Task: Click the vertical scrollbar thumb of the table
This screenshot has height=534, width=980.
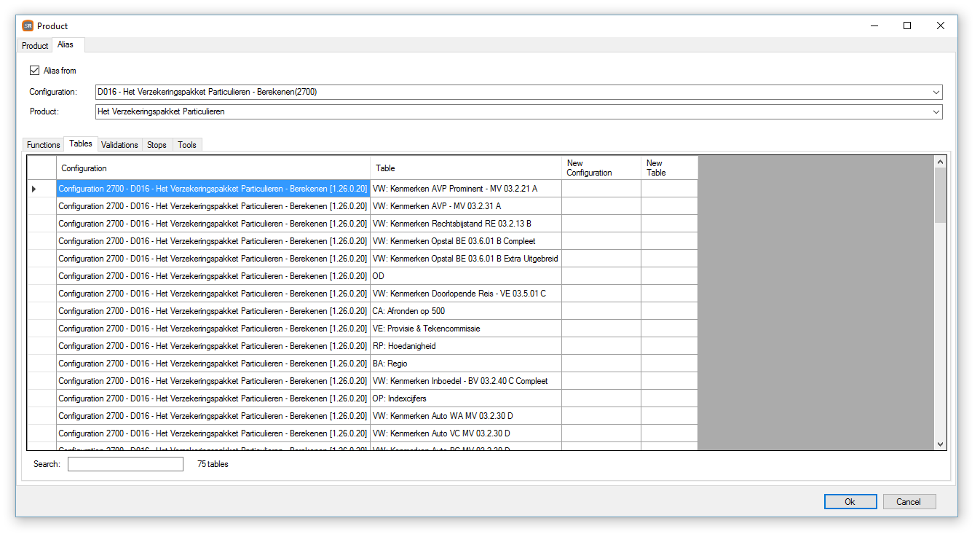Action: pos(940,195)
